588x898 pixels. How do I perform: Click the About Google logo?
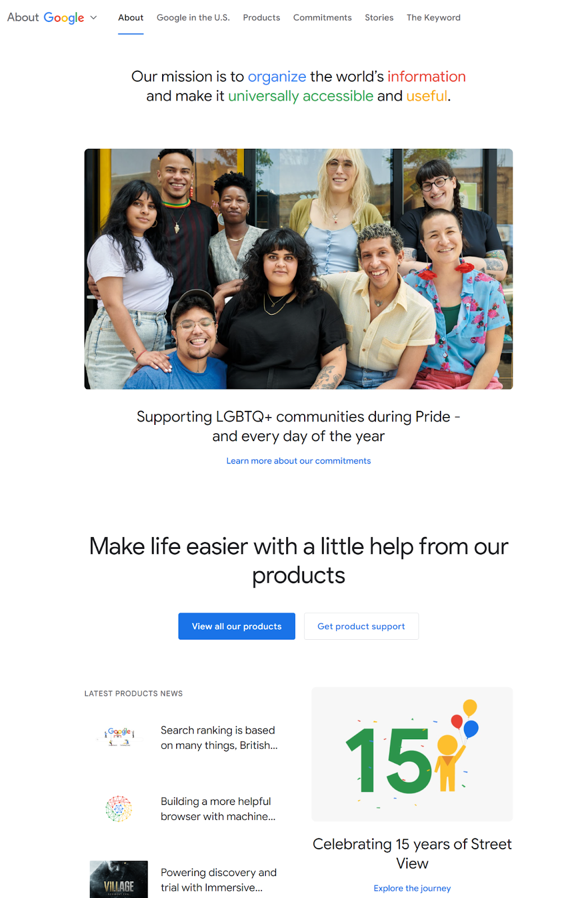pyautogui.click(x=45, y=17)
